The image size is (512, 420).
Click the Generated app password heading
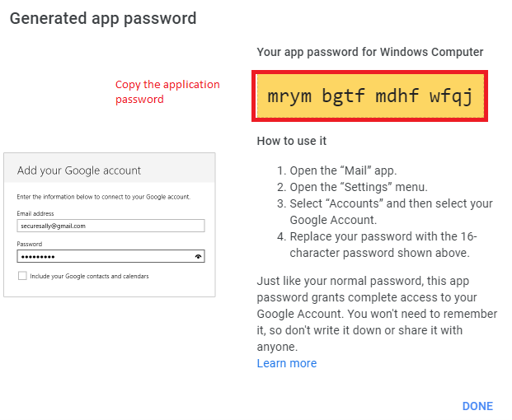103,19
